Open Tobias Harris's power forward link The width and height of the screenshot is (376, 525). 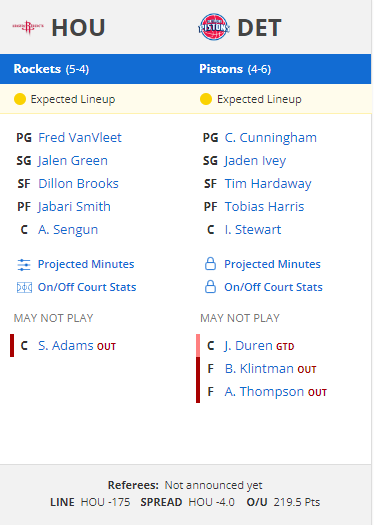264,207
